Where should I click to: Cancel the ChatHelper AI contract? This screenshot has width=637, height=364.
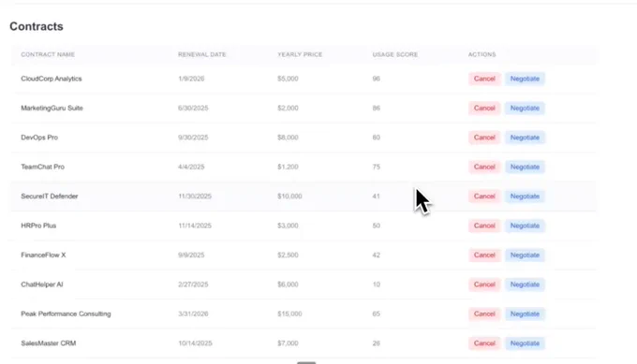[x=484, y=284]
